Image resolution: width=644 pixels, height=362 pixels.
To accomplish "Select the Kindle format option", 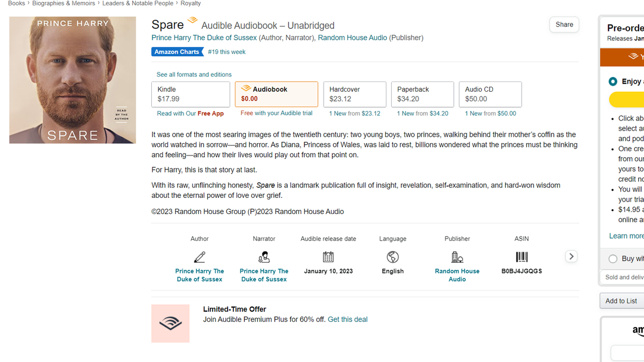I will (191, 94).
